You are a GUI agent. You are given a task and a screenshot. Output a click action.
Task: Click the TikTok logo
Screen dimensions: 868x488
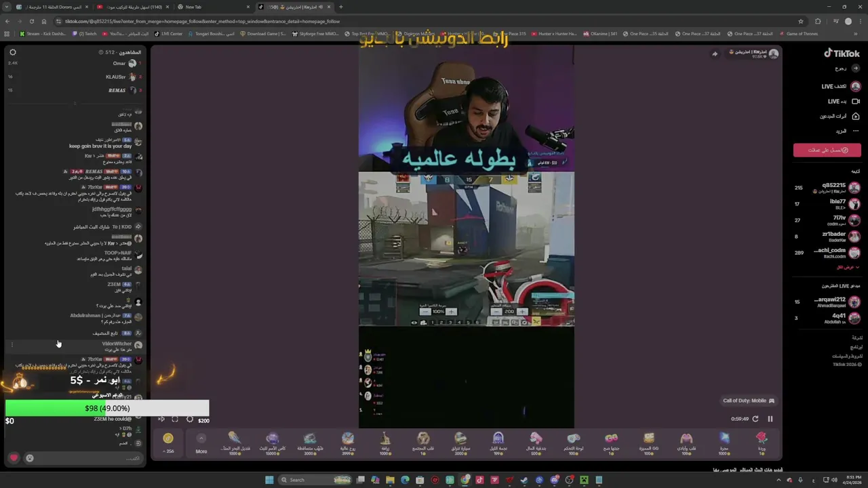(x=842, y=54)
